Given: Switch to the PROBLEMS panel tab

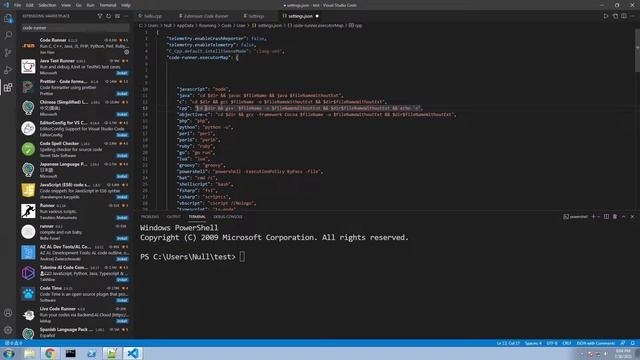Looking at the screenshot, I should point(150,217).
